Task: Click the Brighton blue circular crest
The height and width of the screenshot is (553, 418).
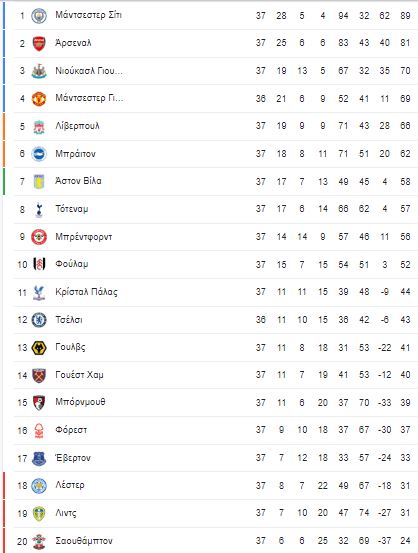Action: (x=39, y=154)
